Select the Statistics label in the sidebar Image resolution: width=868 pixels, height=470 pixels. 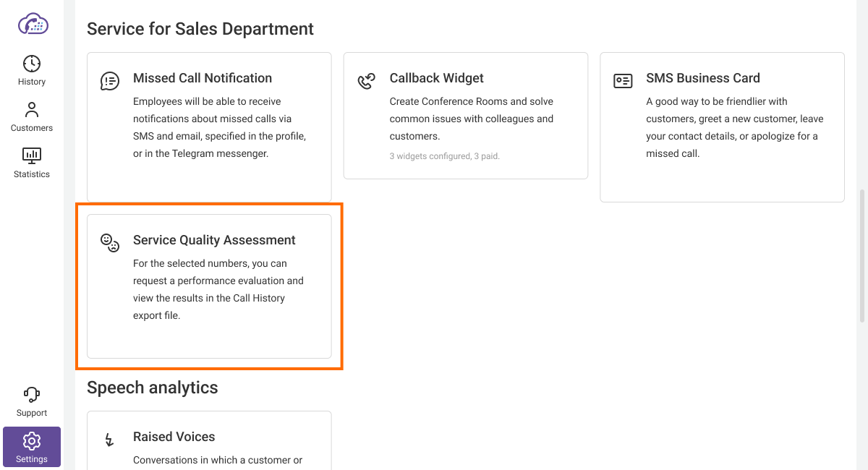[x=32, y=174]
